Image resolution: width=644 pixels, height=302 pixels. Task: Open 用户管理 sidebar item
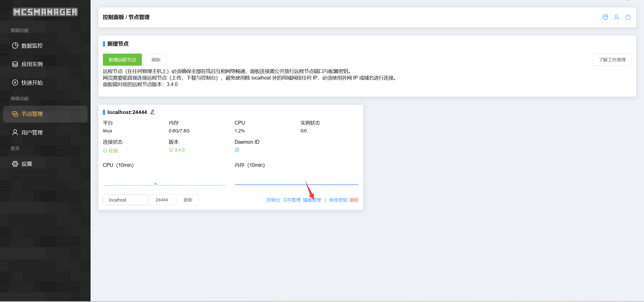pyautogui.click(x=32, y=133)
